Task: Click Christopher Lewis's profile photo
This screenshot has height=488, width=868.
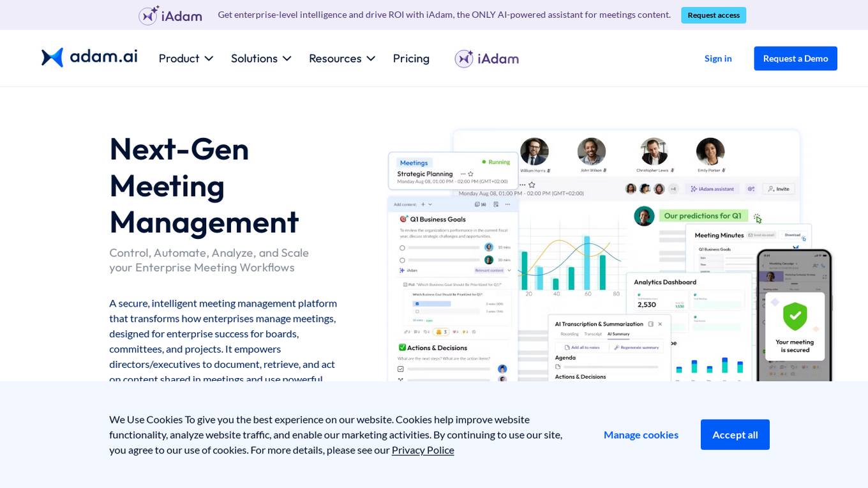Action: 654,151
